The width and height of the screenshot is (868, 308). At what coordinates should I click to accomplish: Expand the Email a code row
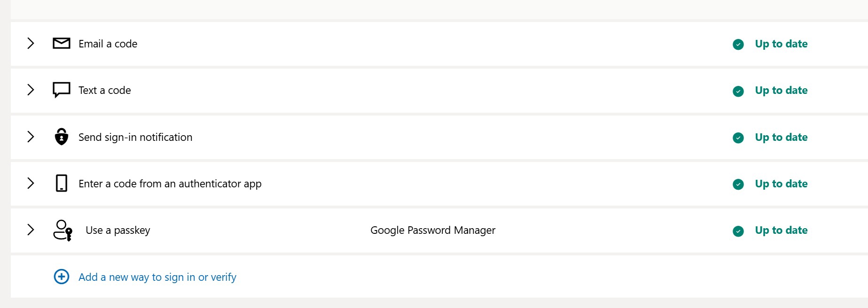tap(31, 43)
